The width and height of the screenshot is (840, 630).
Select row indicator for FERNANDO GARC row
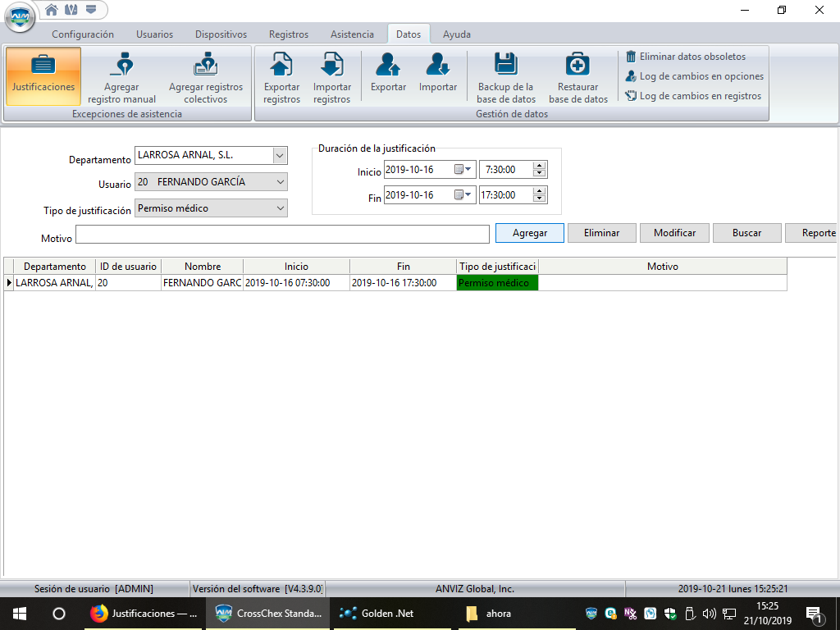click(x=8, y=283)
